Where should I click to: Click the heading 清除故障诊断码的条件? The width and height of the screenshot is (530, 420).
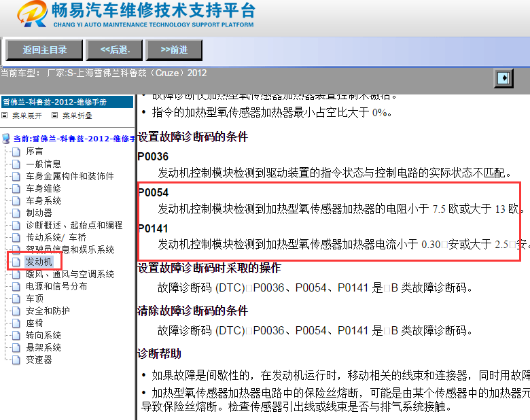(x=193, y=311)
